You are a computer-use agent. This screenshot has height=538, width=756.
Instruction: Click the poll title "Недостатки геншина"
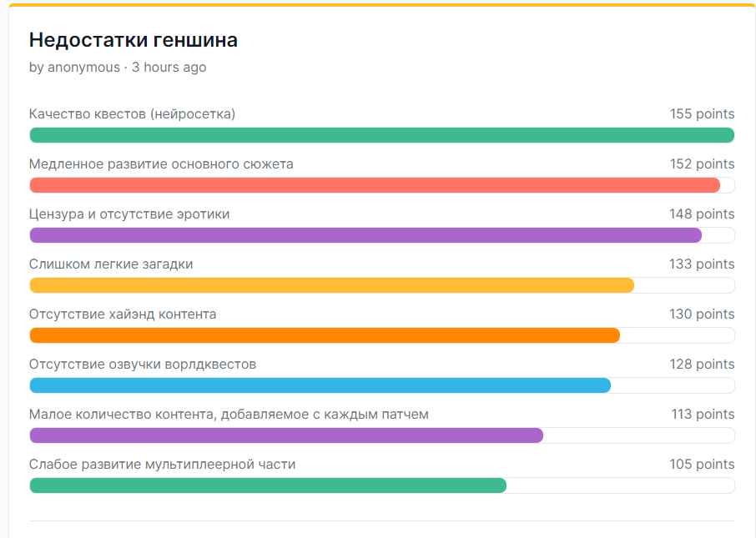(x=133, y=40)
